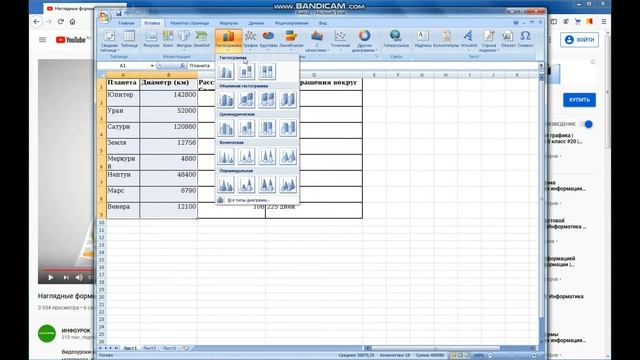Open the С областями area chart dropdown
Image resolution: width=640 pixels, height=360 pixels.
(x=317, y=40)
